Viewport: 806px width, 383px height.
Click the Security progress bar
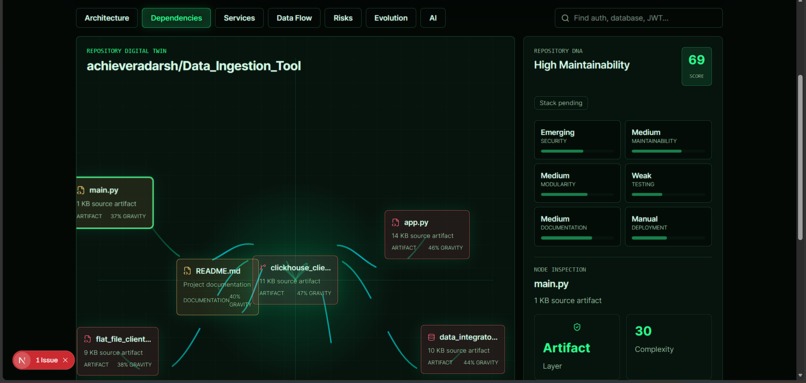pyautogui.click(x=577, y=151)
